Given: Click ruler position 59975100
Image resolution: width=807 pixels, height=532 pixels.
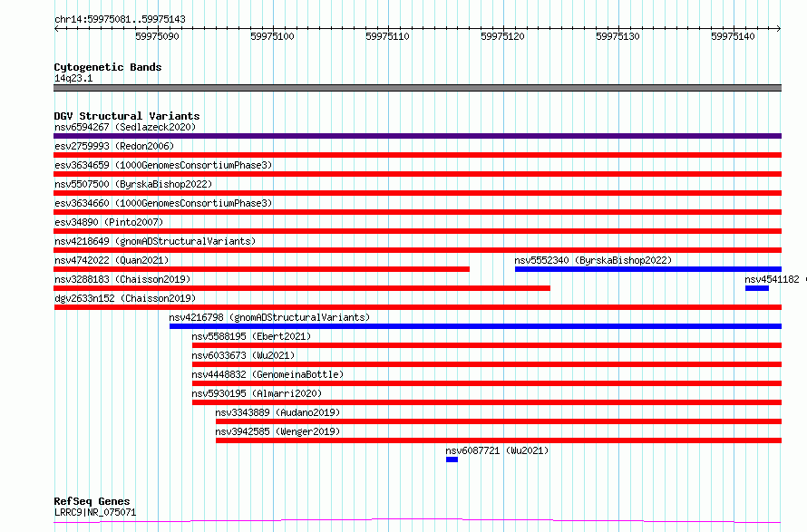Looking at the screenshot, I should pyautogui.click(x=272, y=36).
